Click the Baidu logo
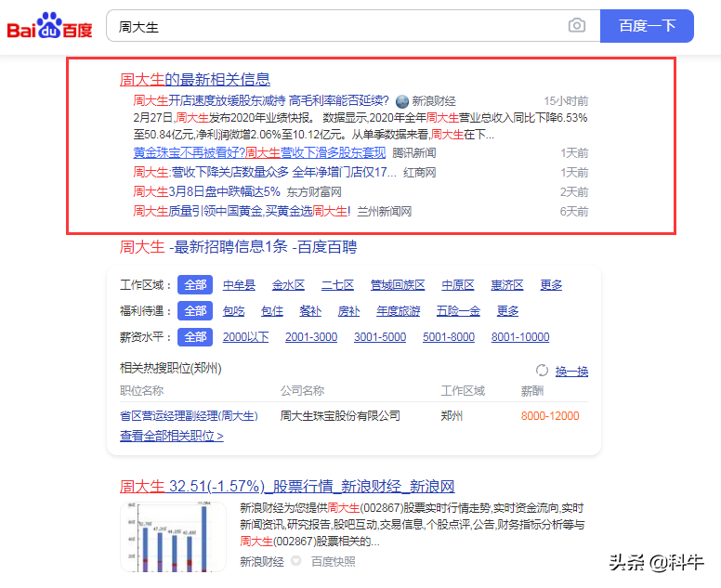 tap(50, 27)
